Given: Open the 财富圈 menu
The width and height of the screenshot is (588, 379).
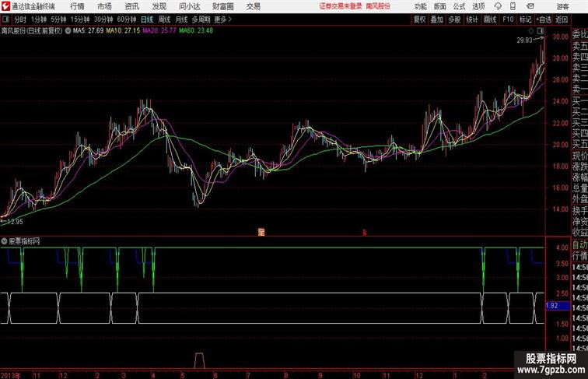Looking at the screenshot, I should point(222,6).
